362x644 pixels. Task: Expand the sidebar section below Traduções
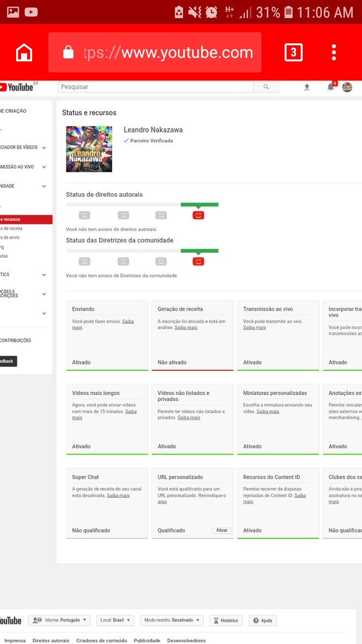(44, 313)
